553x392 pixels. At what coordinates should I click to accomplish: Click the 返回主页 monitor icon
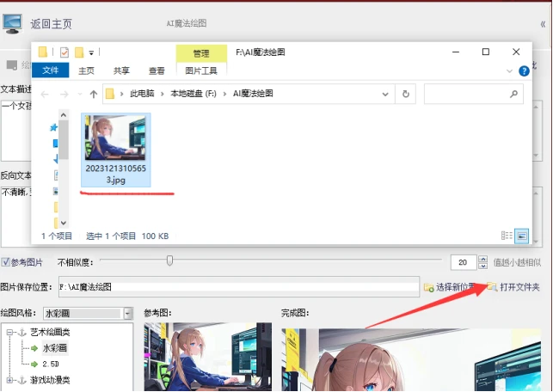(x=12, y=23)
